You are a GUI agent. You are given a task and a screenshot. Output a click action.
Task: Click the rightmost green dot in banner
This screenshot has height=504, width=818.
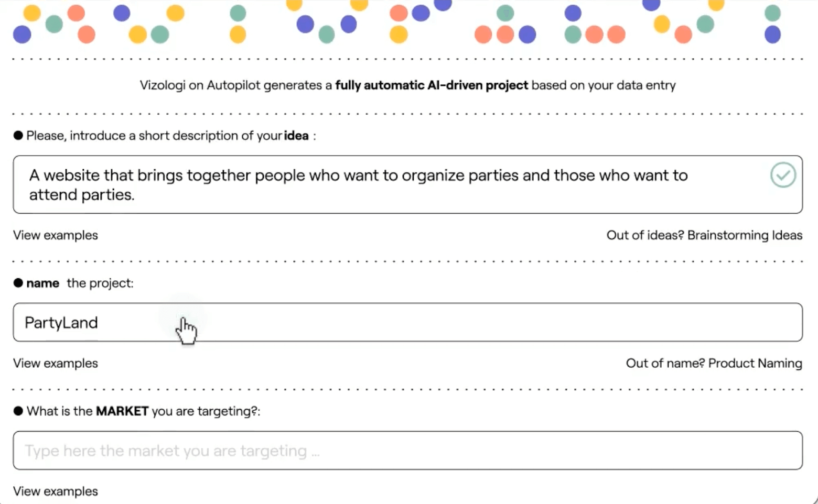[x=772, y=13]
